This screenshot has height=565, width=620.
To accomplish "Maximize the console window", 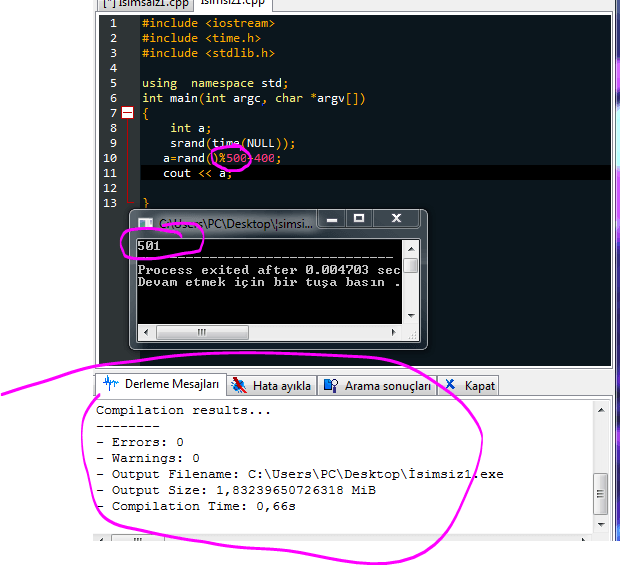I will click(x=359, y=219).
